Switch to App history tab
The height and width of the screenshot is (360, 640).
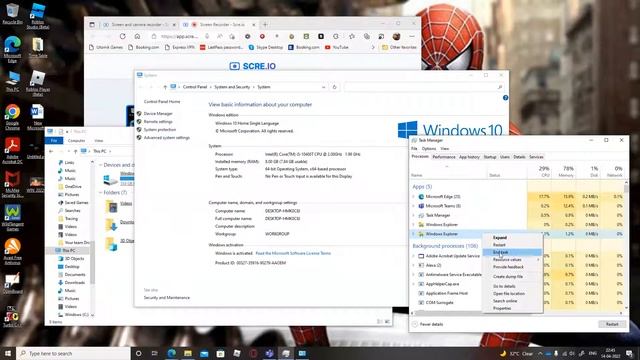pyautogui.click(x=469, y=157)
